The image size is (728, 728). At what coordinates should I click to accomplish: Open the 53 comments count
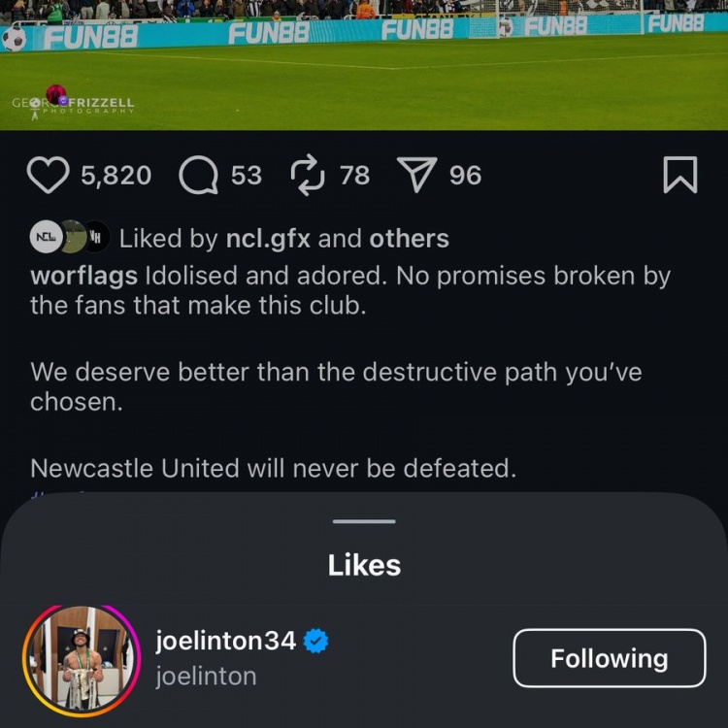click(x=247, y=176)
